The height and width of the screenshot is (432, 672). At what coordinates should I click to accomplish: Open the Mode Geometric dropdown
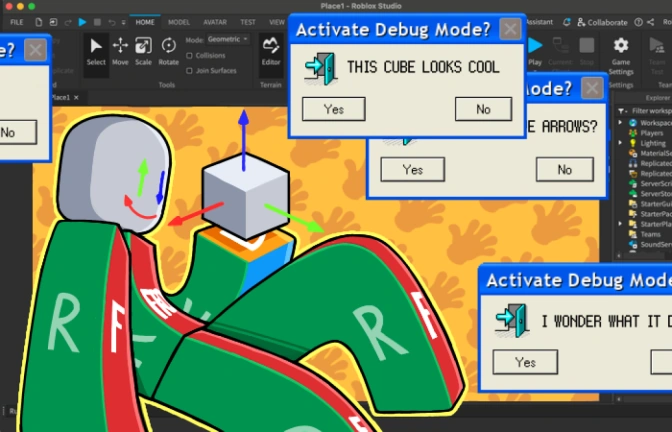click(x=228, y=39)
